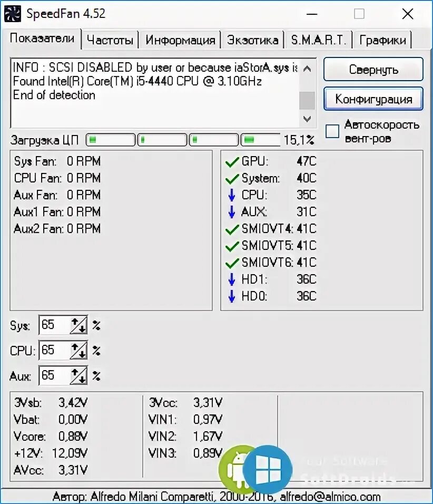Viewport: 433px width, 504px height.
Task: Open the Информация tab
Action: point(180,40)
